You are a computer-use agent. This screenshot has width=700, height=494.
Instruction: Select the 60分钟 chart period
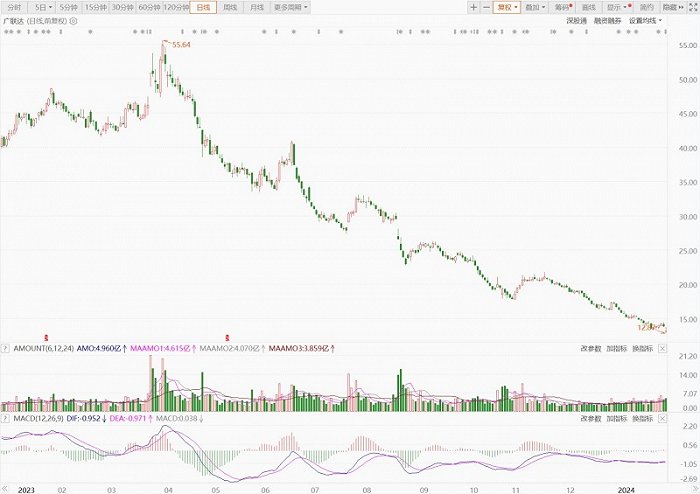(149, 7)
